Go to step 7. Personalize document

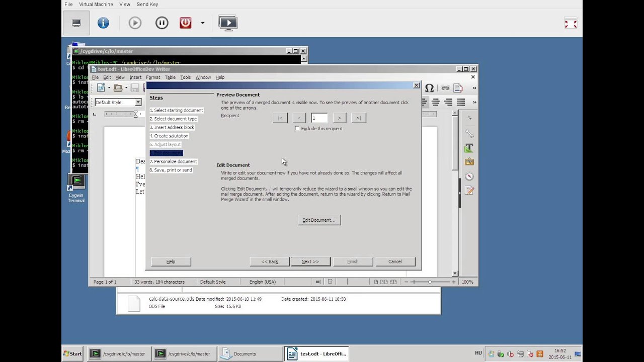pos(173,161)
